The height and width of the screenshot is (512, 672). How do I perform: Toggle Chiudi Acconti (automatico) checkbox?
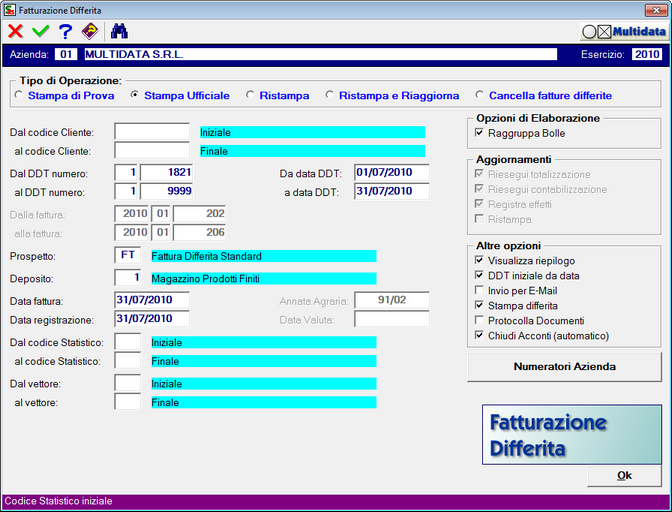point(479,335)
